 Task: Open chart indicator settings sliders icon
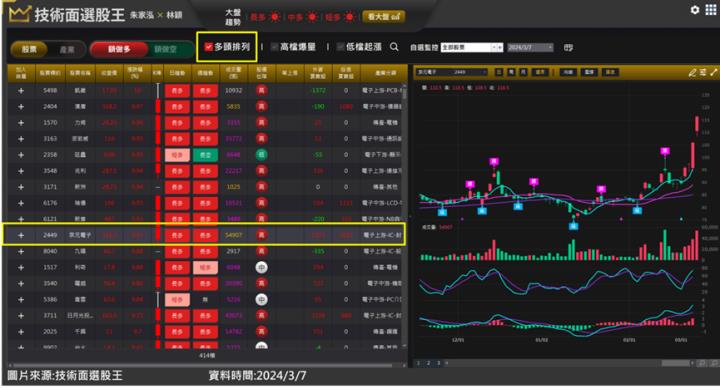[703, 73]
